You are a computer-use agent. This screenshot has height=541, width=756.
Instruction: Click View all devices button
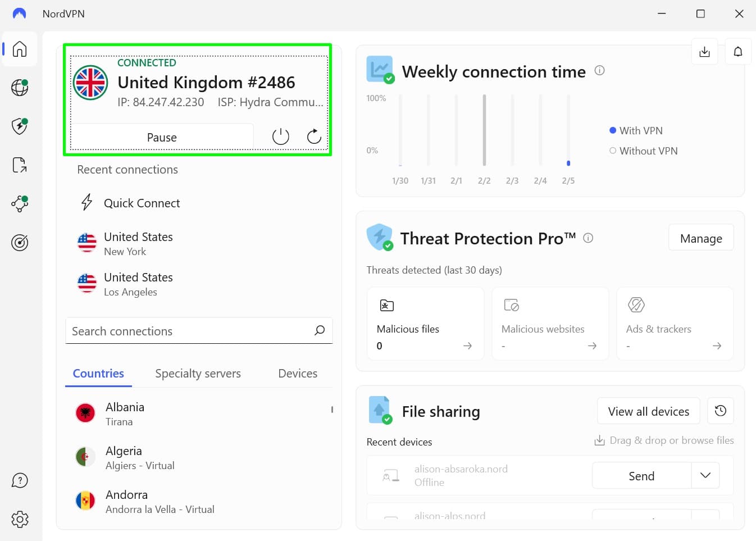[x=648, y=411]
